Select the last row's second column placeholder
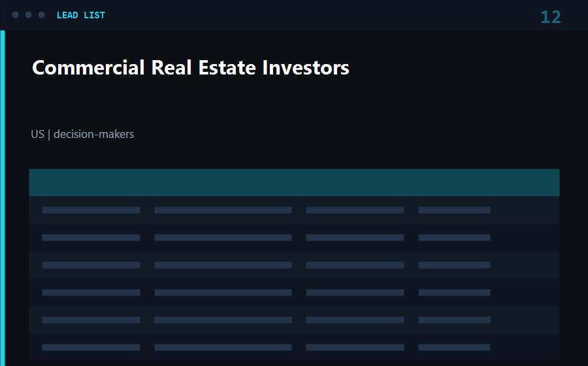The height and width of the screenshot is (366, 588). [x=223, y=347]
